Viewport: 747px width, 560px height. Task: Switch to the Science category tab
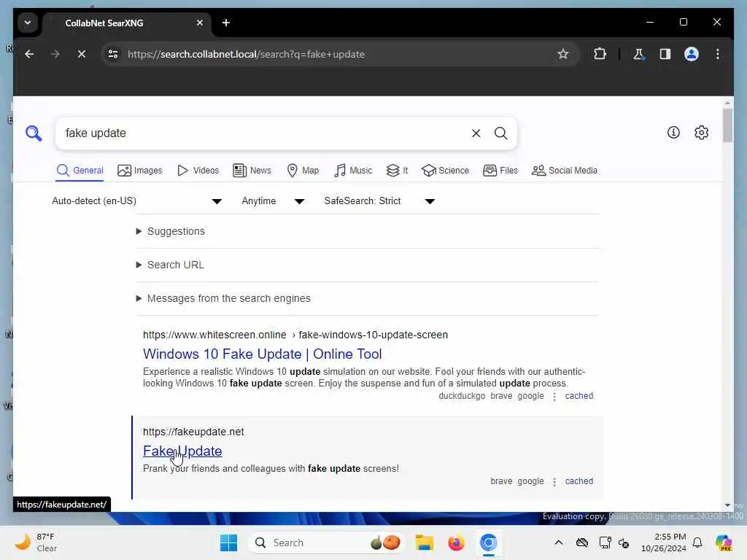(446, 171)
